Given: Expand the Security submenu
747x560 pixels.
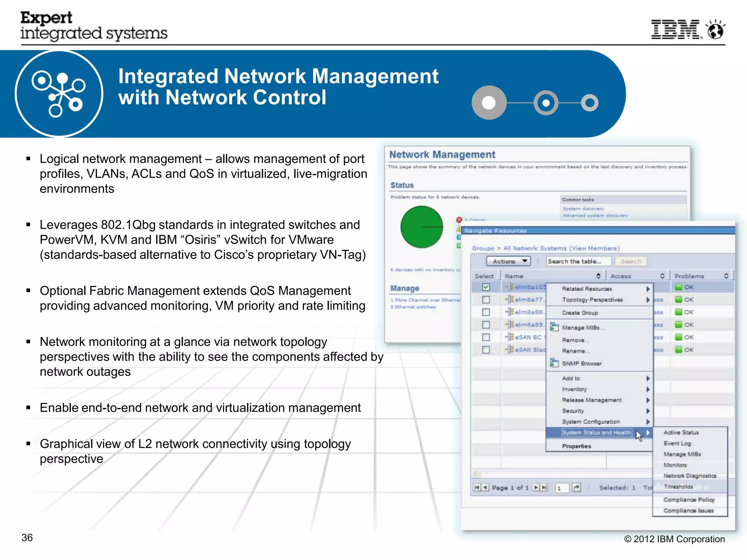Looking at the screenshot, I should pyautogui.click(x=600, y=411).
